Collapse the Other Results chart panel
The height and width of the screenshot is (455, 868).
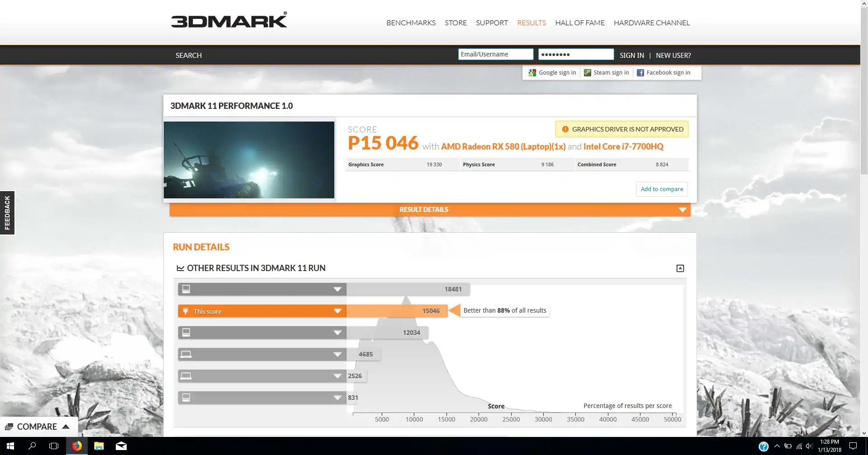tap(680, 268)
